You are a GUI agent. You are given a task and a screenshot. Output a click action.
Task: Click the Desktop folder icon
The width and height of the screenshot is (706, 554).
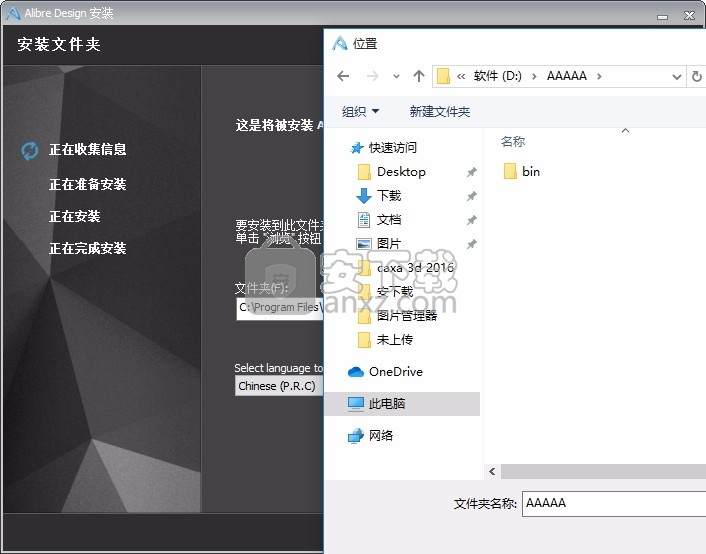pos(364,172)
